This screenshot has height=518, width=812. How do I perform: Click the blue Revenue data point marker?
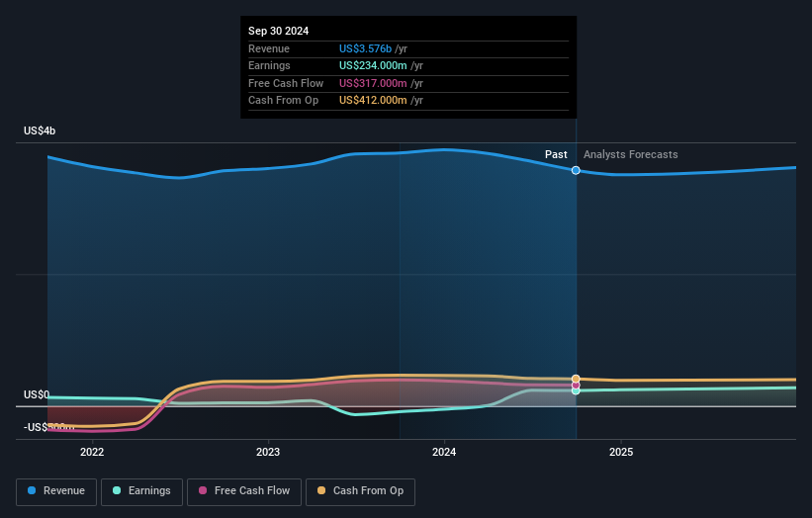(x=576, y=170)
